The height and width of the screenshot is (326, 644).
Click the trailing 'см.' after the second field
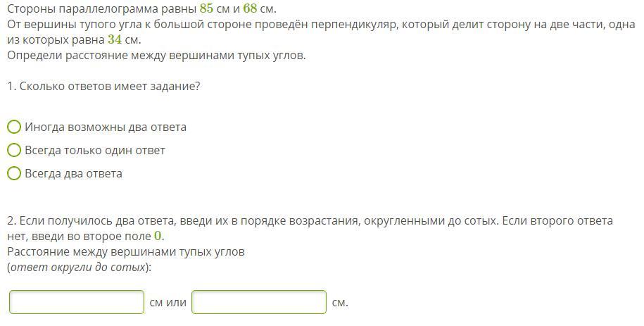pos(340,303)
